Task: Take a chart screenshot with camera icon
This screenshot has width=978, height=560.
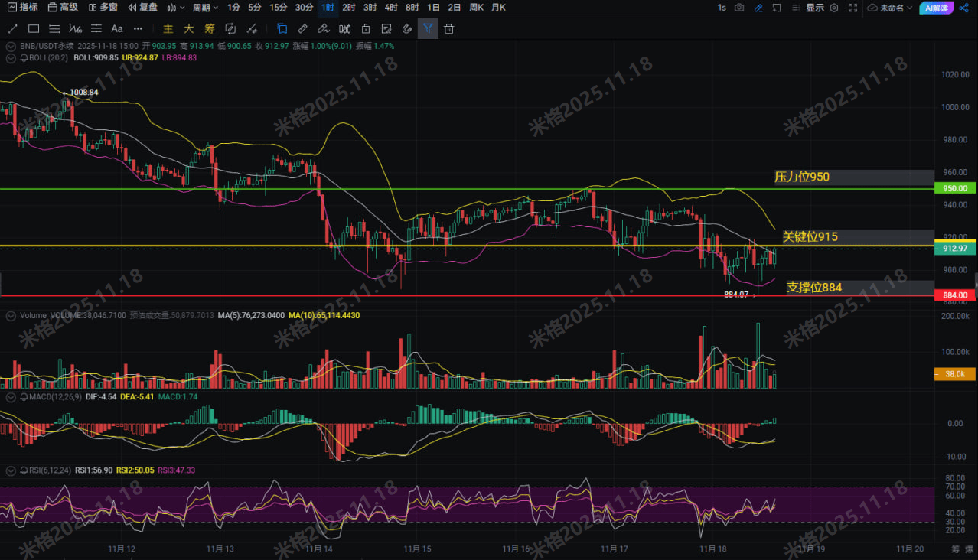Action: 739,8
